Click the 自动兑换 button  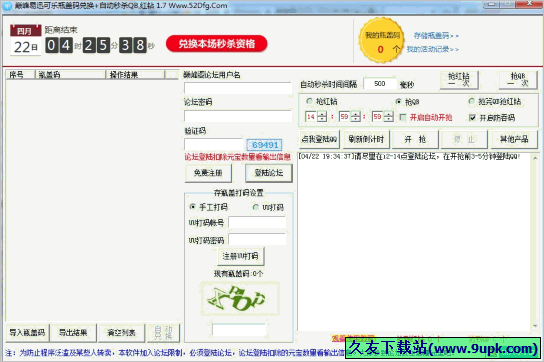pyautogui.click(x=163, y=332)
